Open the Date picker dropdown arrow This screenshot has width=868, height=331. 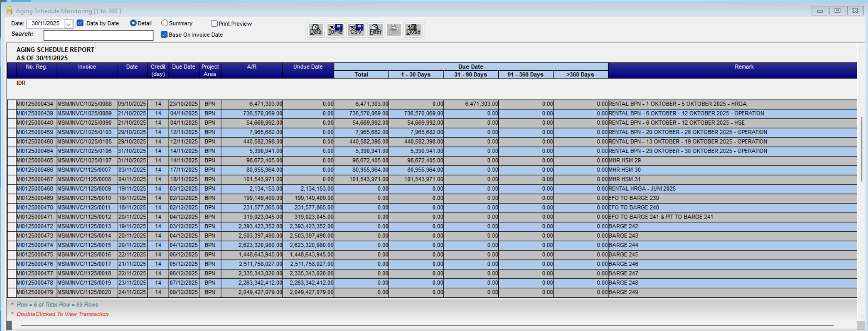point(68,24)
